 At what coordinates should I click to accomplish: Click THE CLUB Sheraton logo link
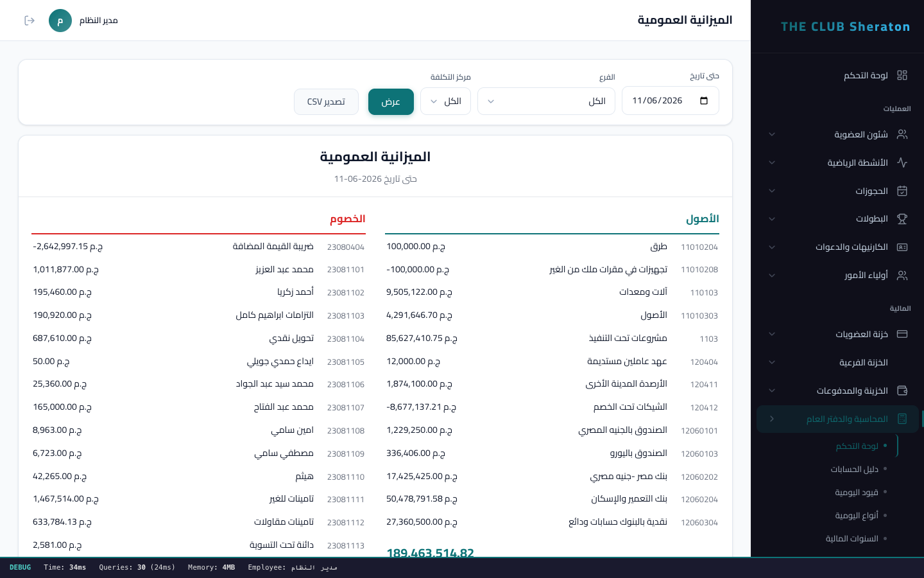pyautogui.click(x=845, y=26)
